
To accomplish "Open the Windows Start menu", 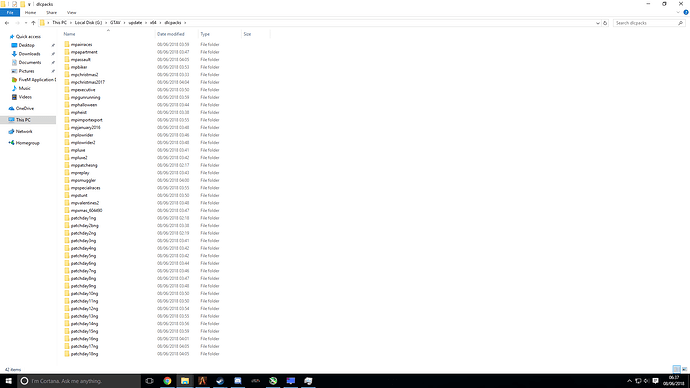I will pyautogui.click(x=8, y=381).
